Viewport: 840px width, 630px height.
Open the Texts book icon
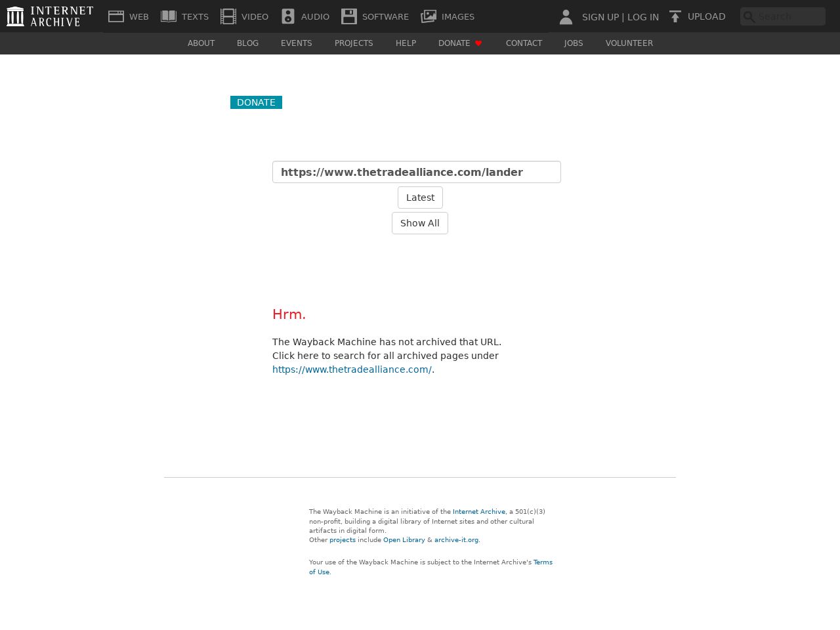coord(169,16)
